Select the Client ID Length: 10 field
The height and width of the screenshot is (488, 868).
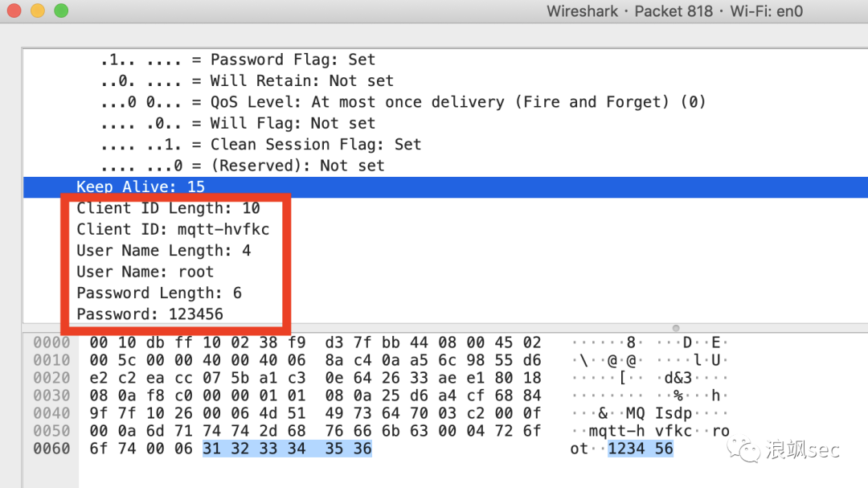point(168,208)
